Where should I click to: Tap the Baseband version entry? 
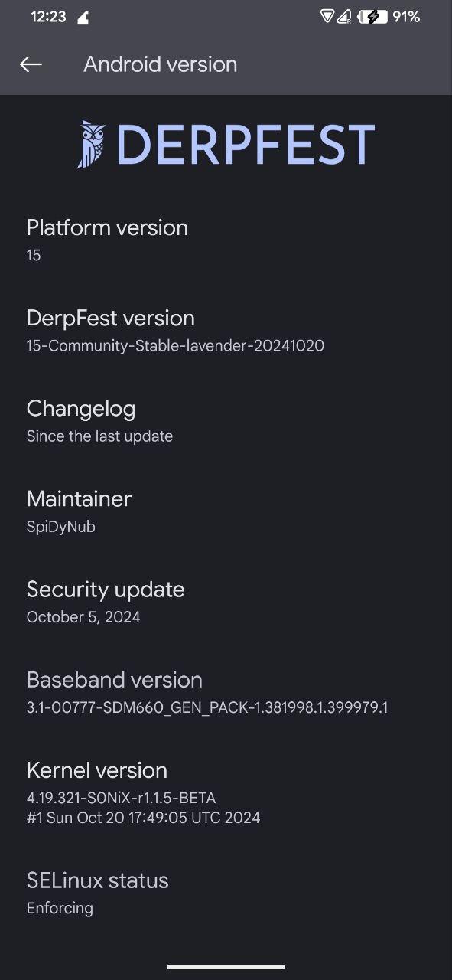[226, 692]
